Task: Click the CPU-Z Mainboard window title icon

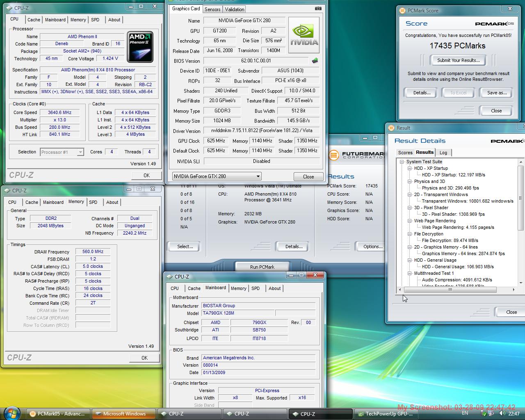Action: tap(169, 276)
